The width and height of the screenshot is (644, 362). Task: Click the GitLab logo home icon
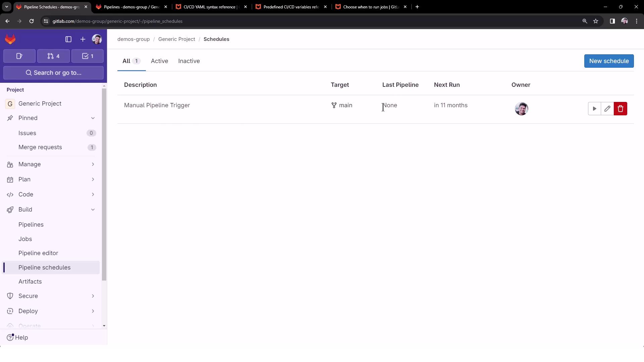(10, 39)
